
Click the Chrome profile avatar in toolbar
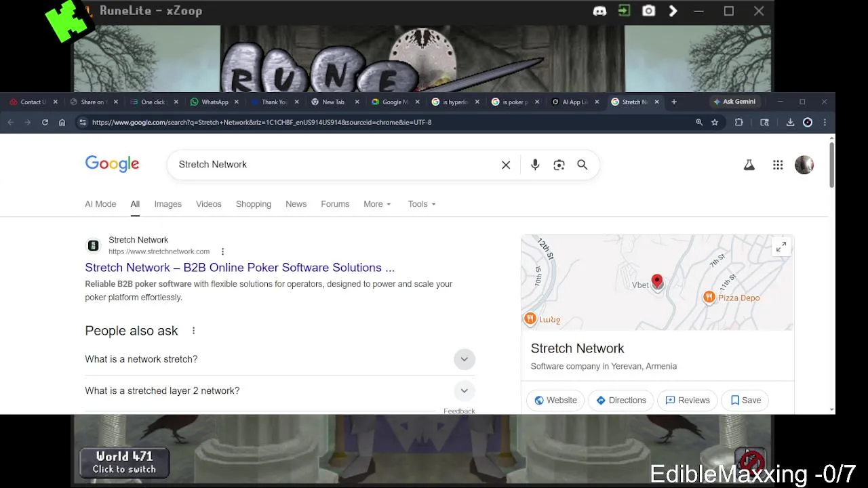pyautogui.click(x=808, y=123)
